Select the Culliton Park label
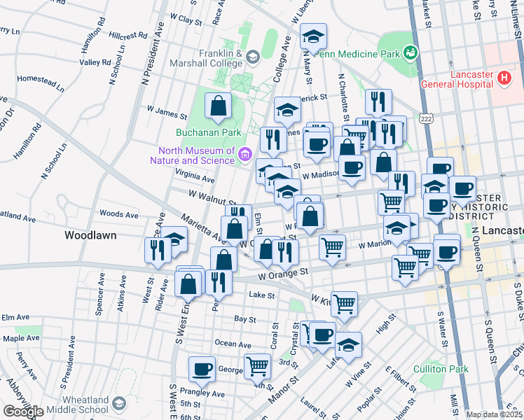 pyautogui.click(x=441, y=369)
